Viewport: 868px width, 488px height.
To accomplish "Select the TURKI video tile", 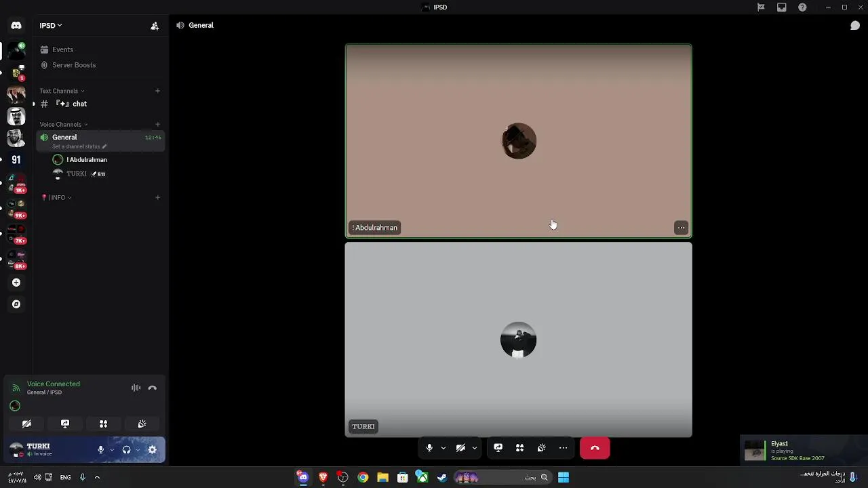I will pyautogui.click(x=519, y=340).
